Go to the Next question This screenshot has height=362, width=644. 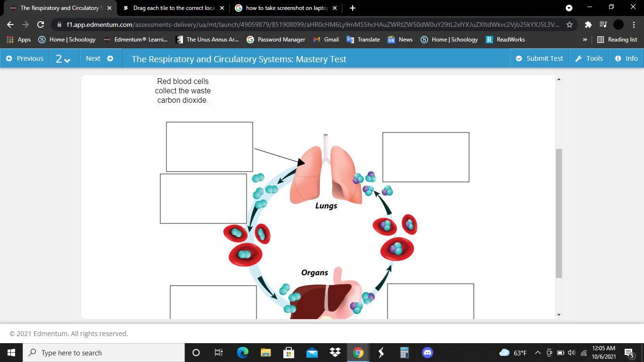click(99, 58)
